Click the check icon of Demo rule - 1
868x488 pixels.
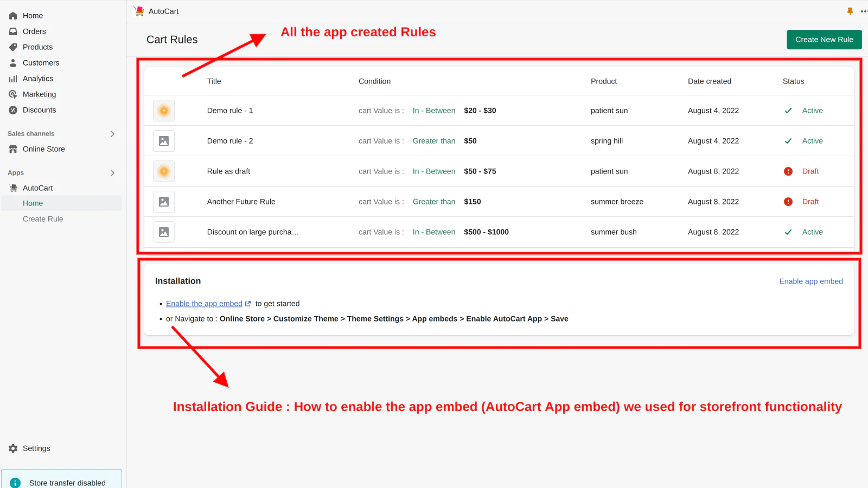pos(788,111)
